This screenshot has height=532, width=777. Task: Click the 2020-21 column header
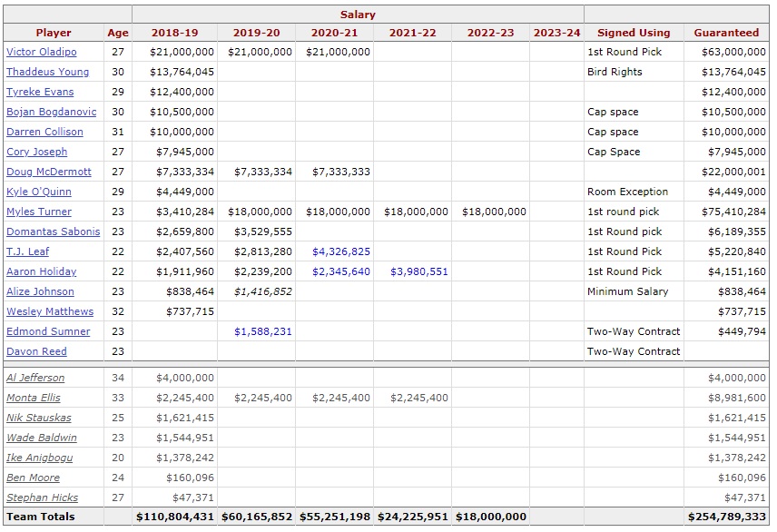[334, 33]
